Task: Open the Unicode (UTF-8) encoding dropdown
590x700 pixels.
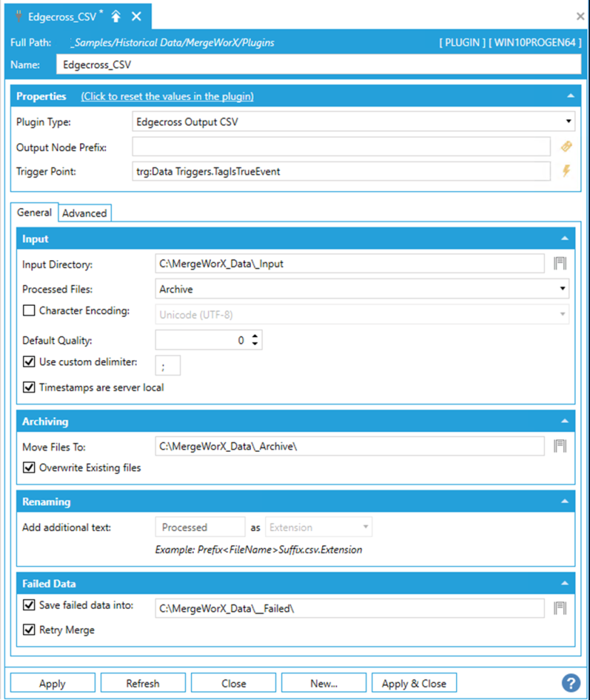Action: 562,315
